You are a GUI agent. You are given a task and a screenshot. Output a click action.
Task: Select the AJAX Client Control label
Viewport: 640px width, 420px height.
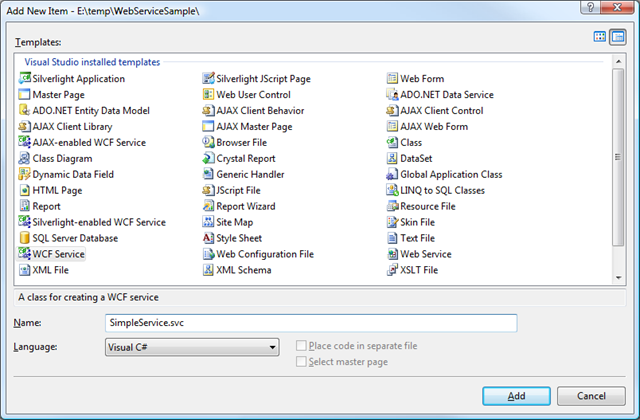pos(442,111)
